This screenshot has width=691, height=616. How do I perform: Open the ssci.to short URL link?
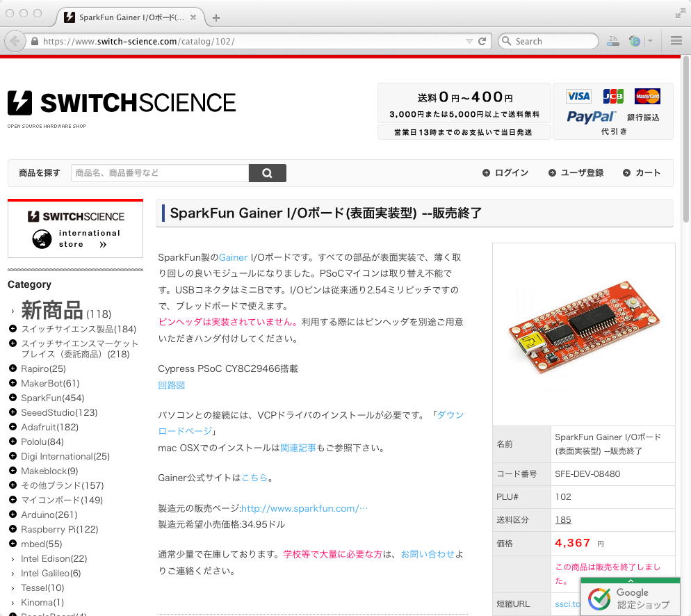click(567, 603)
